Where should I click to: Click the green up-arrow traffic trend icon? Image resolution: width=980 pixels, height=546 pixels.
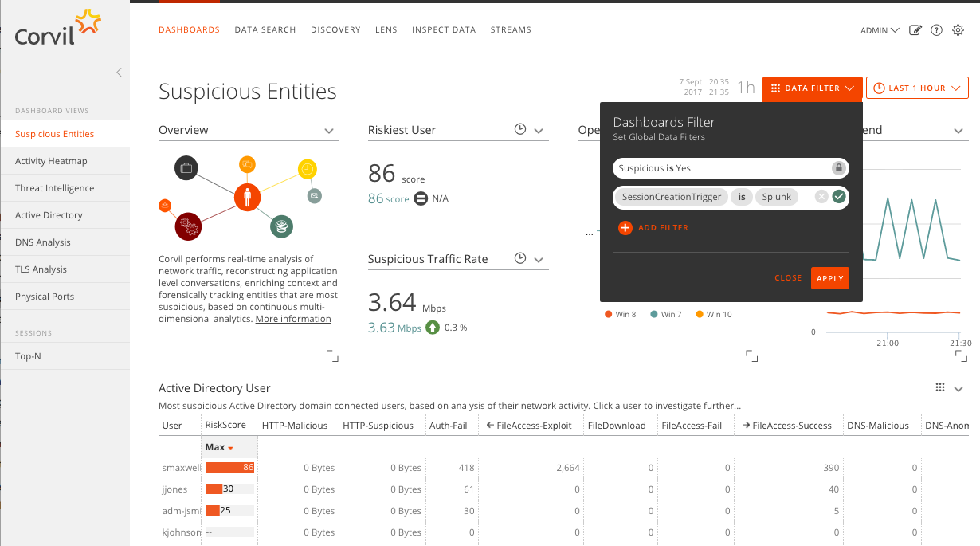433,327
